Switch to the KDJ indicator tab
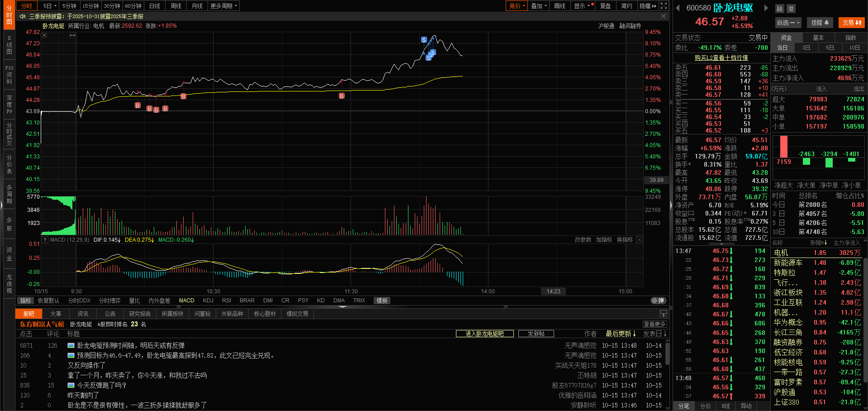Viewport: 868px width, 411px height. [208, 301]
